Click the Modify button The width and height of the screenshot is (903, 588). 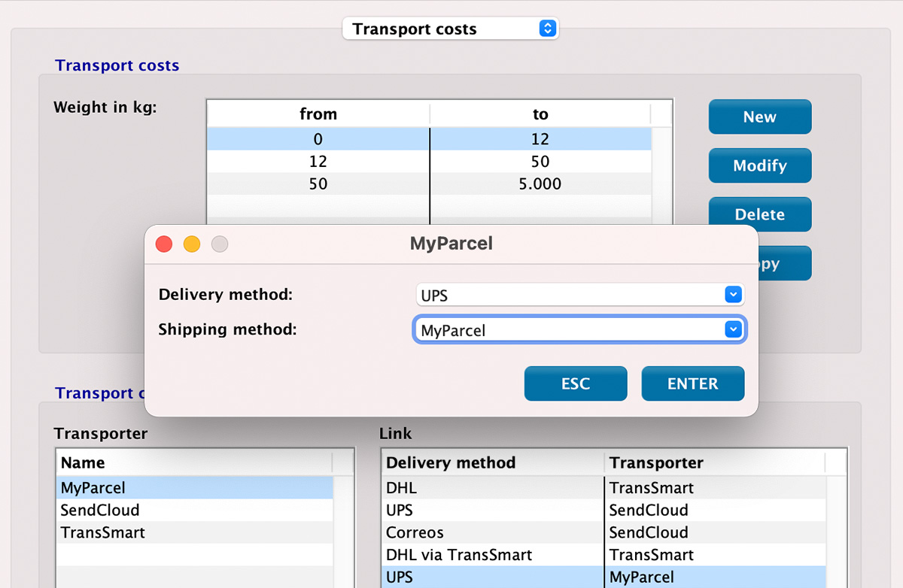[x=759, y=165]
